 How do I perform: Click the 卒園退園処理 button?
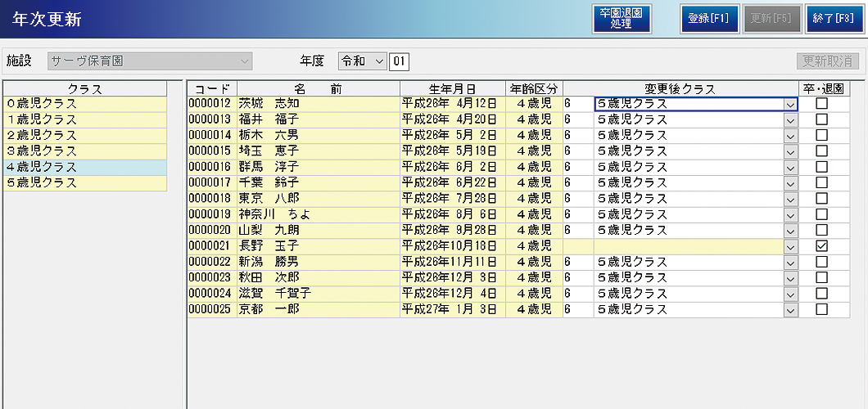click(x=622, y=19)
